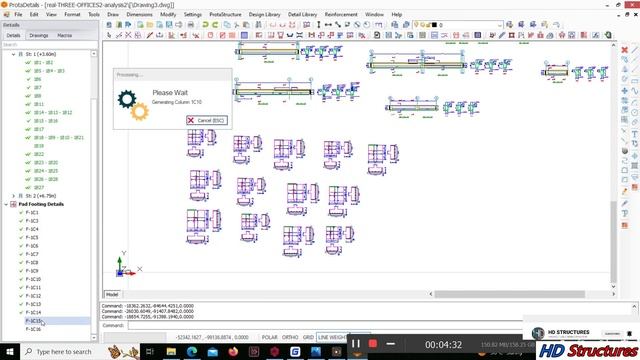
Task: Click the Redo arrow in the toolbar
Action: [215, 25]
